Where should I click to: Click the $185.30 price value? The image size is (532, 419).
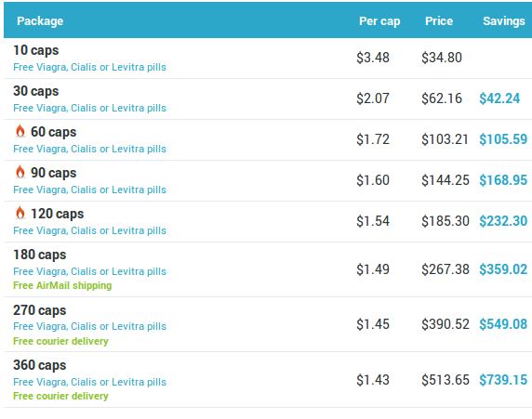pyautogui.click(x=446, y=221)
